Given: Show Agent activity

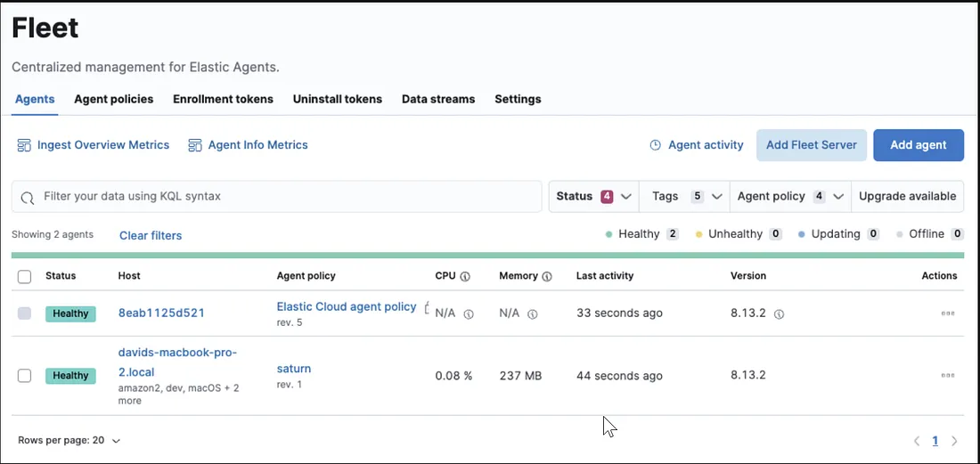Looking at the screenshot, I should point(706,145).
